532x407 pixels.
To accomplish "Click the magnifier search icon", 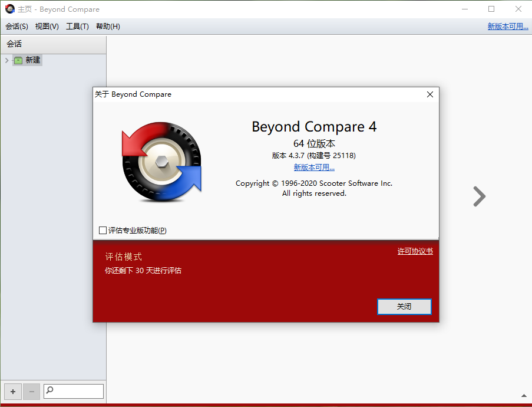I will (49, 390).
